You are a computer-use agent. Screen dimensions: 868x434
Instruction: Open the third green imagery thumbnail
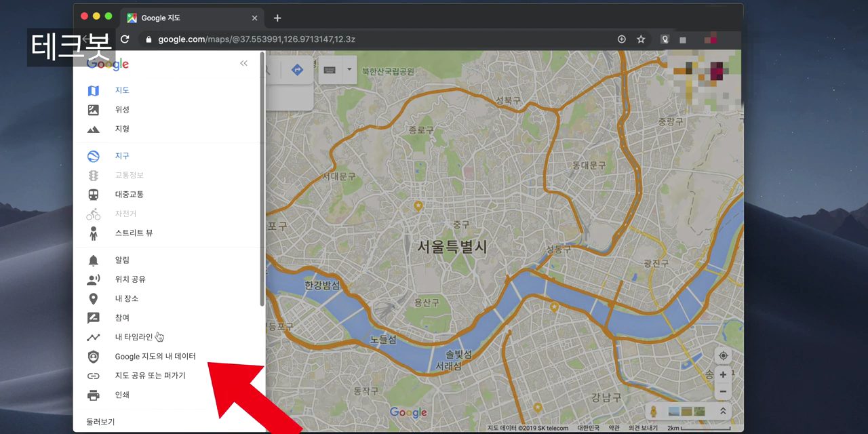pos(699,411)
